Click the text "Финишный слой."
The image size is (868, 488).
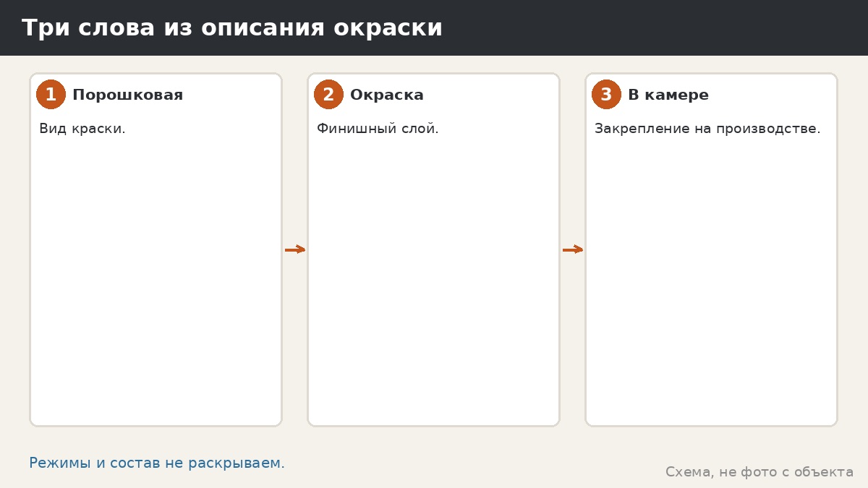378,129
